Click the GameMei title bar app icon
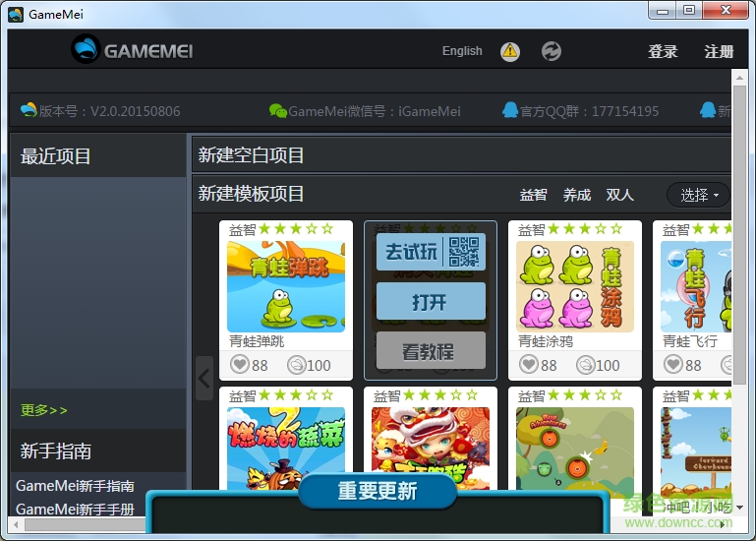 coord(16,15)
